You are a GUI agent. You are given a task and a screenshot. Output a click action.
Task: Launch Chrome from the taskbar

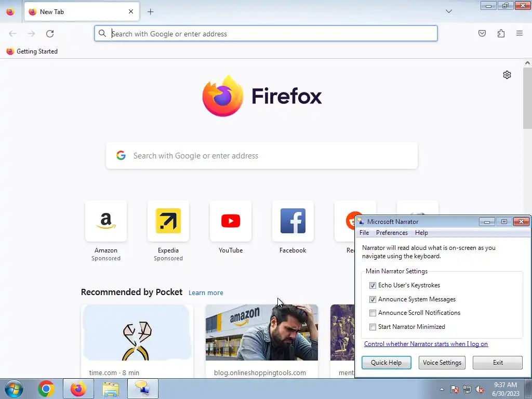pos(46,389)
